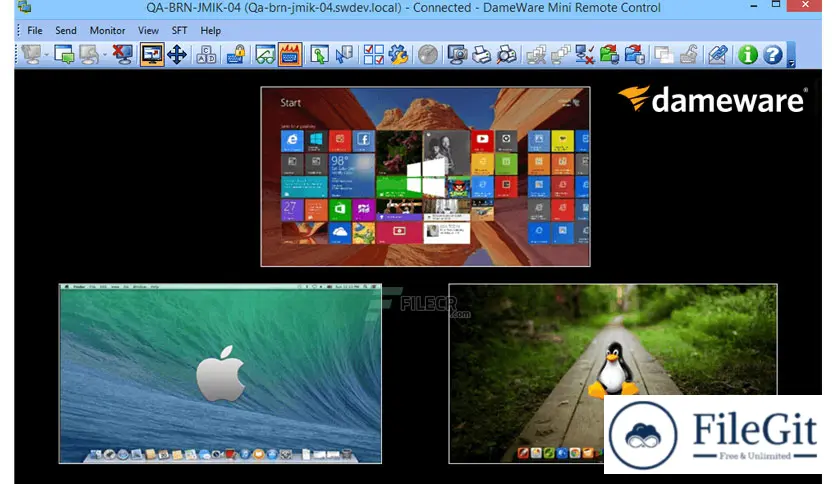
Task: Take a screenshot with the camera monitor icon
Action: point(457,54)
